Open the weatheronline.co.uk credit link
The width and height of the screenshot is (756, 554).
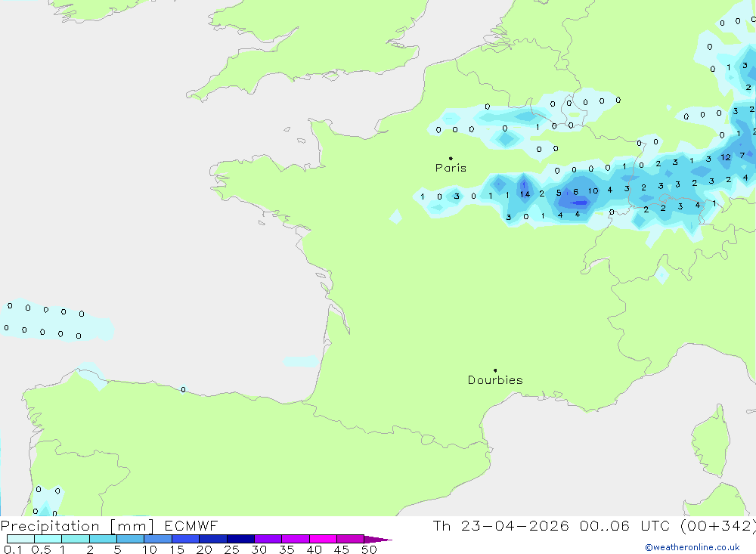[x=692, y=547]
